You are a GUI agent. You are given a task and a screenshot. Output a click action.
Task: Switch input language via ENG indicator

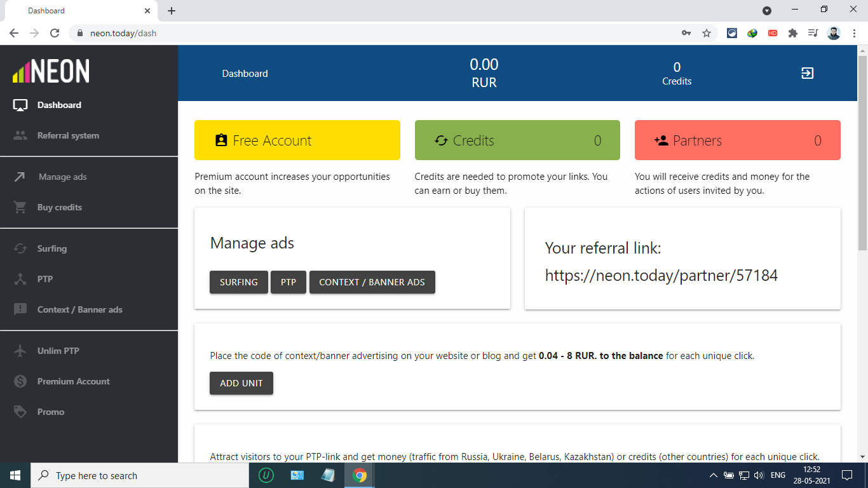click(x=778, y=475)
